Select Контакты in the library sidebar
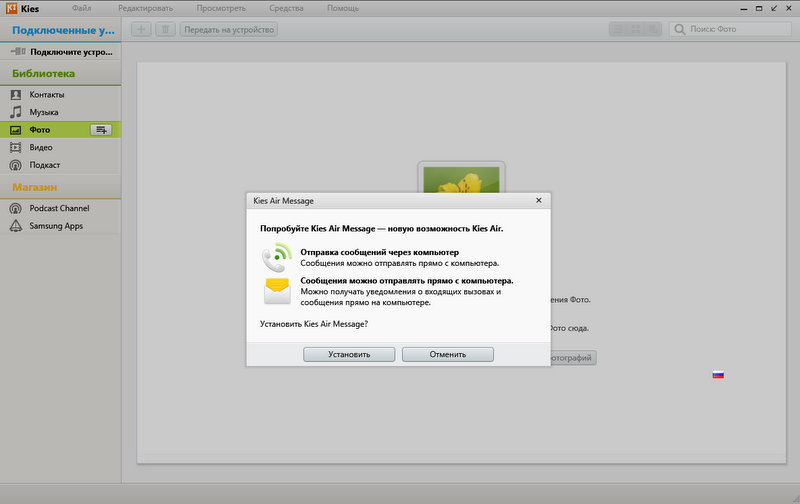Screen dimensions: 800x504 coord(60,94)
